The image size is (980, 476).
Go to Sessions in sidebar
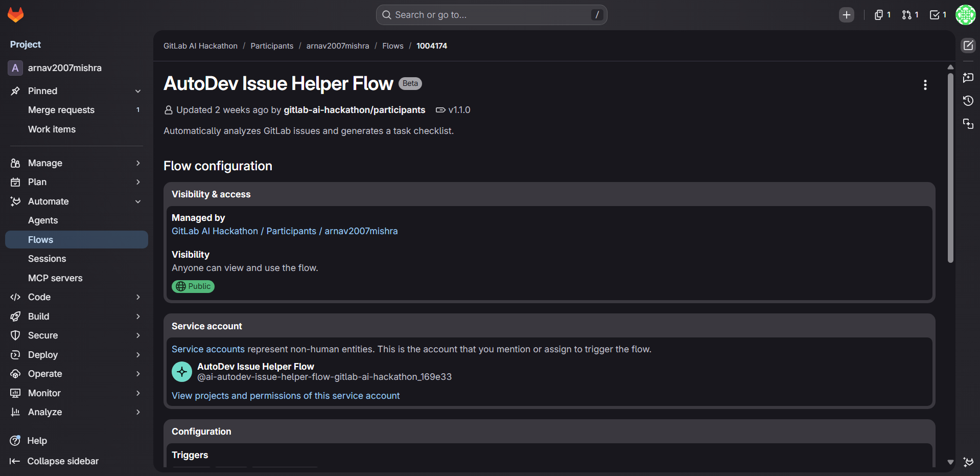point(47,259)
